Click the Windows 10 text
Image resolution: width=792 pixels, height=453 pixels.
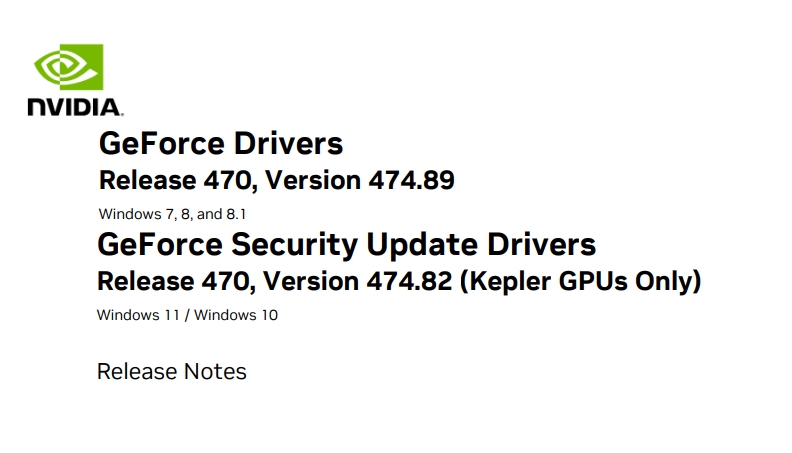pos(236,315)
